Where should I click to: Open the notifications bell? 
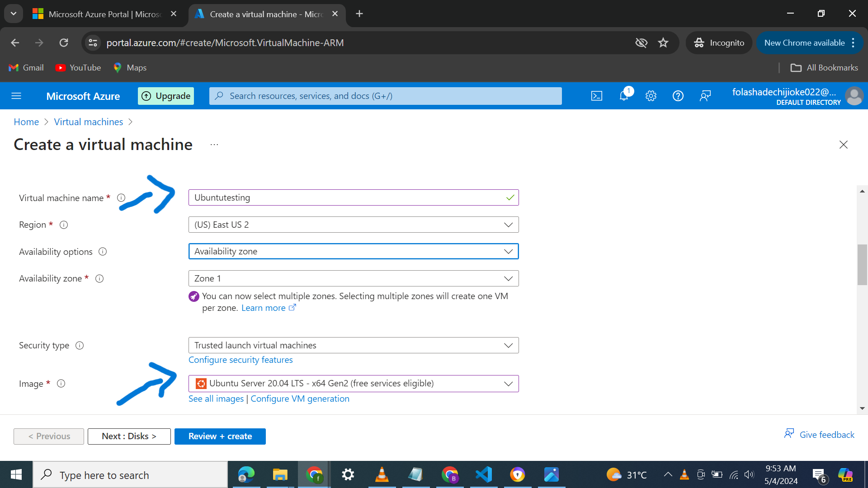[x=624, y=96]
